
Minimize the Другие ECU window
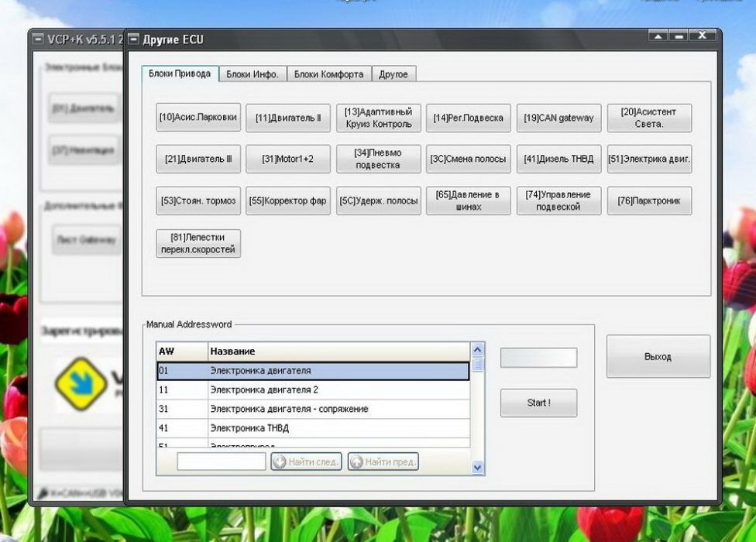(x=679, y=36)
